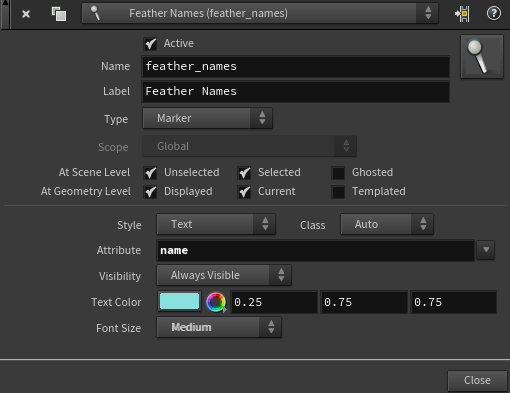The image size is (510, 393).
Task: Open the Type dropdown set to Marker
Action: [x=207, y=118]
